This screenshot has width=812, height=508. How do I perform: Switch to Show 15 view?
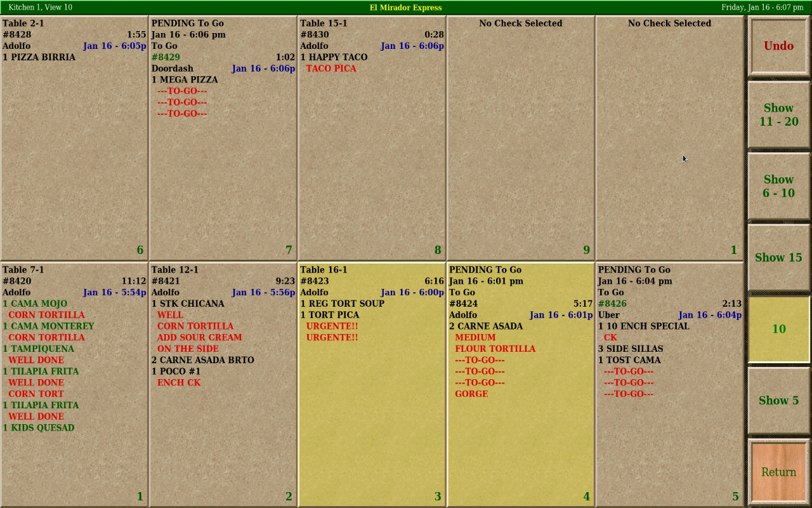click(778, 257)
